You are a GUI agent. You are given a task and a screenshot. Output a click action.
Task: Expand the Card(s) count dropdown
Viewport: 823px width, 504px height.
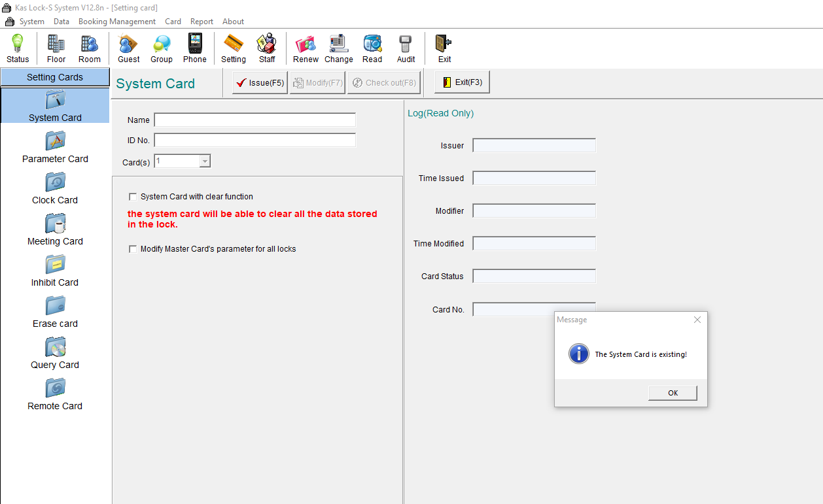[205, 161]
